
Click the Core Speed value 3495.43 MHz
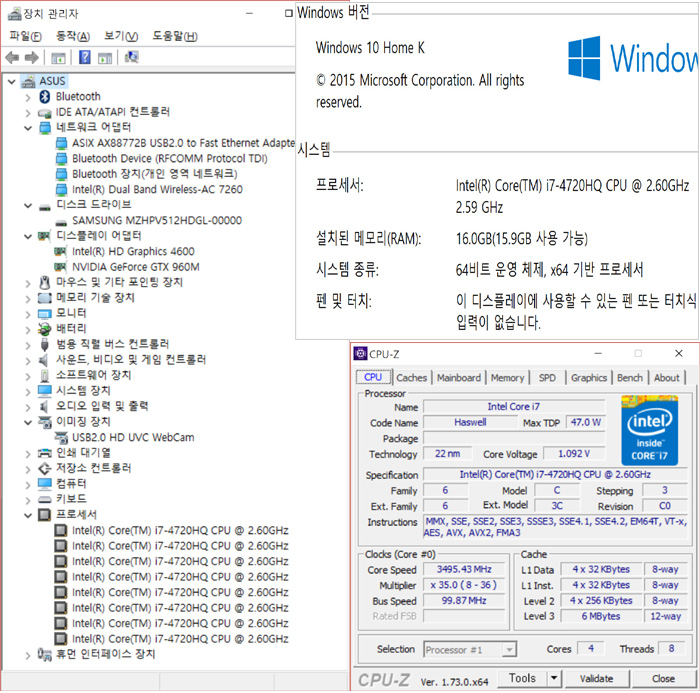[464, 569]
